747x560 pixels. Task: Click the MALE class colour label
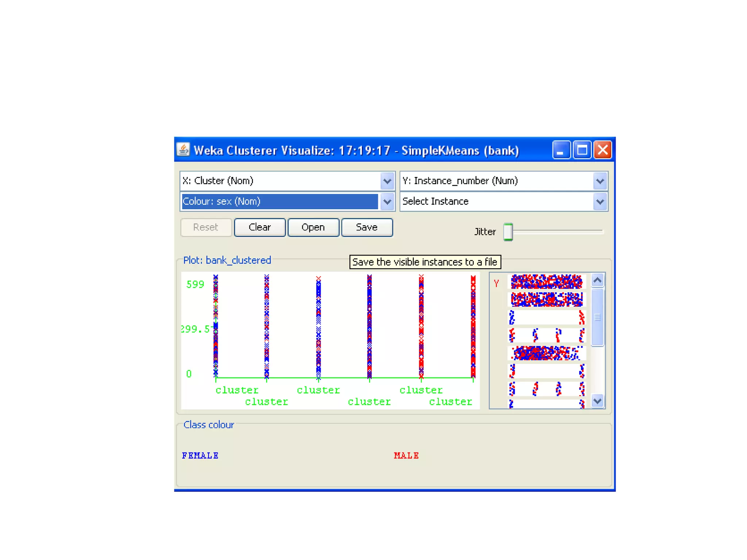(406, 455)
